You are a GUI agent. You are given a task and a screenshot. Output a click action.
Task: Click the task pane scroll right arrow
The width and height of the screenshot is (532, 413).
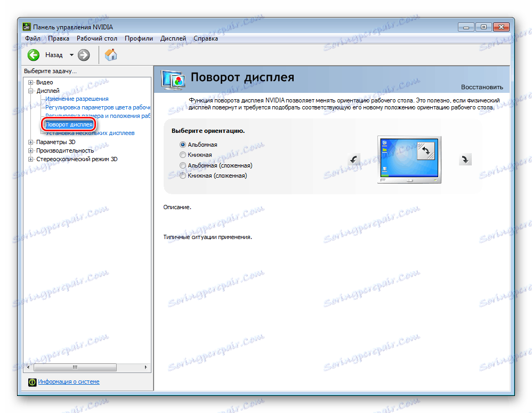146,367
